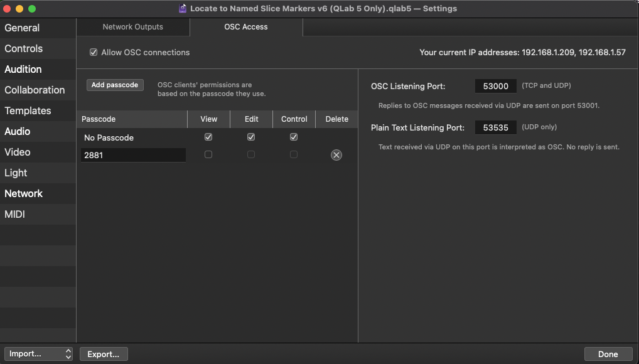
Task: Disable Control permission for No Passcode
Action: (x=293, y=137)
